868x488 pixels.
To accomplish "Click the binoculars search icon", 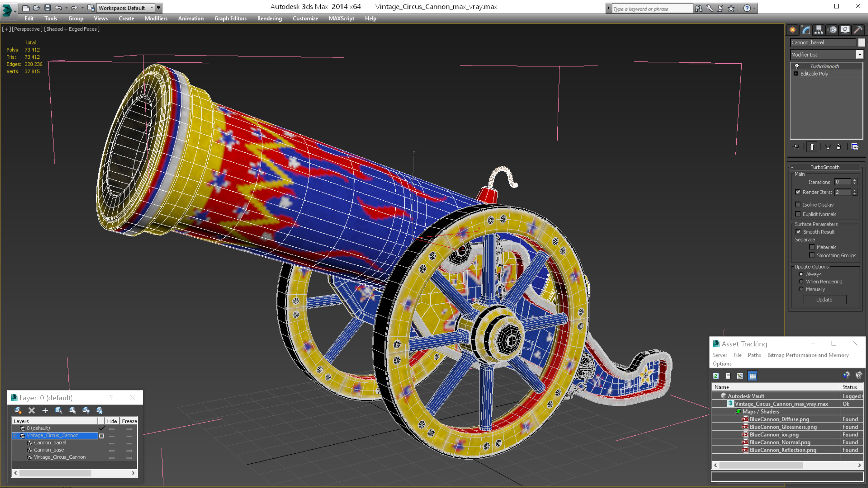I will coord(699,8).
